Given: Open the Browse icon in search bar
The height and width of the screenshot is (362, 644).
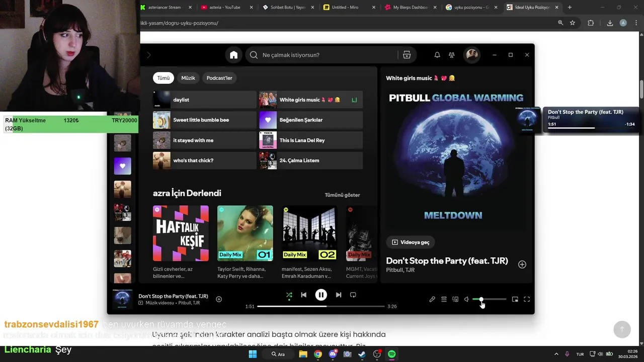Looking at the screenshot, I should coord(407,55).
